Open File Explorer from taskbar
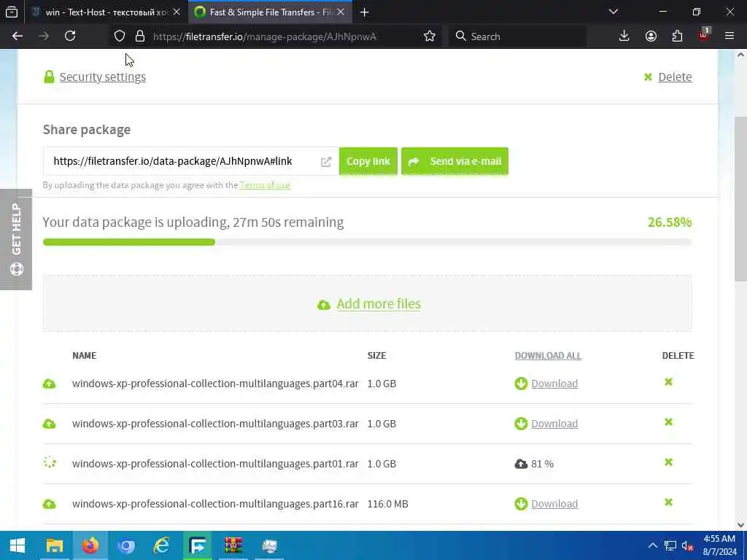 click(x=54, y=545)
